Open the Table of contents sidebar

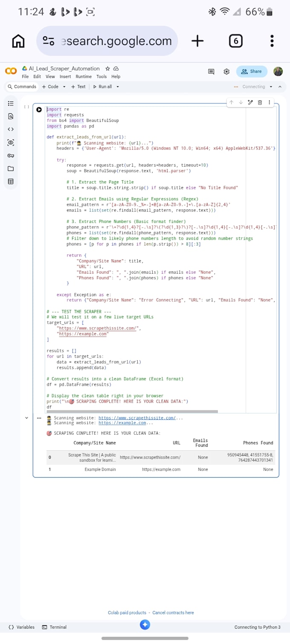11,103
